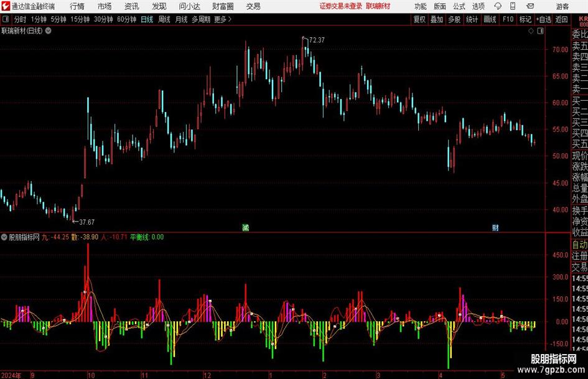Click 证券交易未登录 login link
588x379 pixels.
[x=341, y=6]
